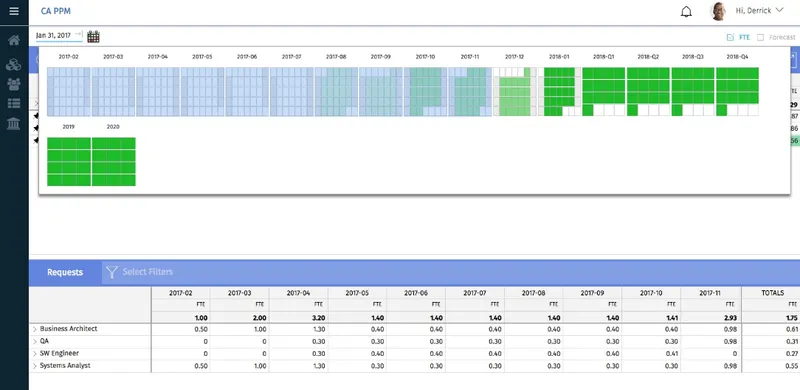Open the resources people sidebar icon
This screenshot has height=390, width=800.
[x=14, y=84]
